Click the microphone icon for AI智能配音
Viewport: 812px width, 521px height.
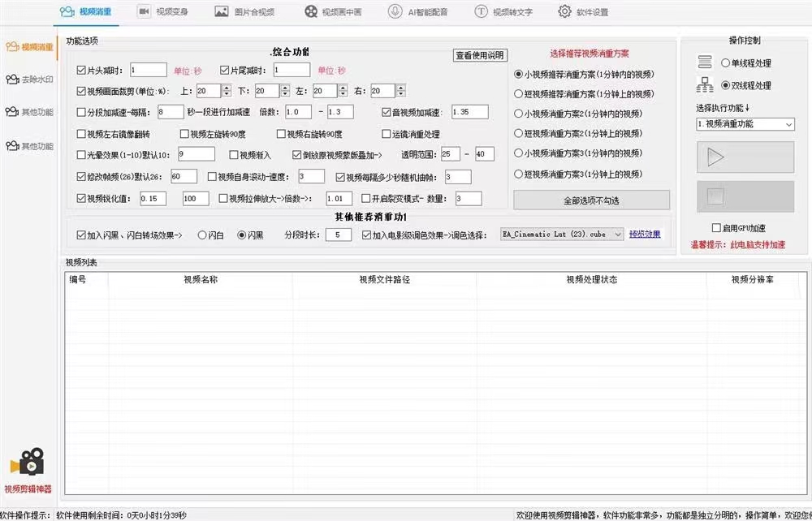click(x=395, y=12)
